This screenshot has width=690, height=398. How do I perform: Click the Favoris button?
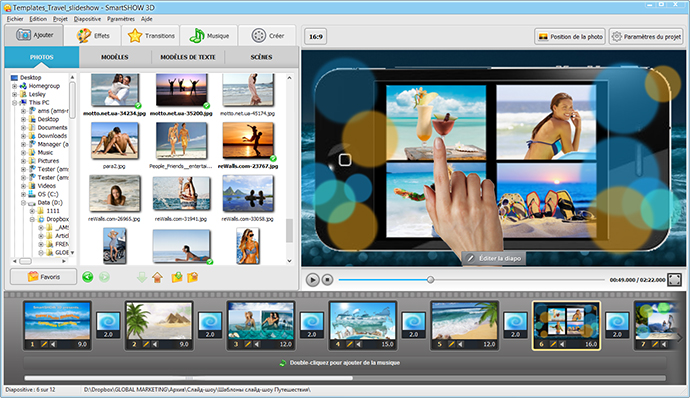click(x=44, y=277)
